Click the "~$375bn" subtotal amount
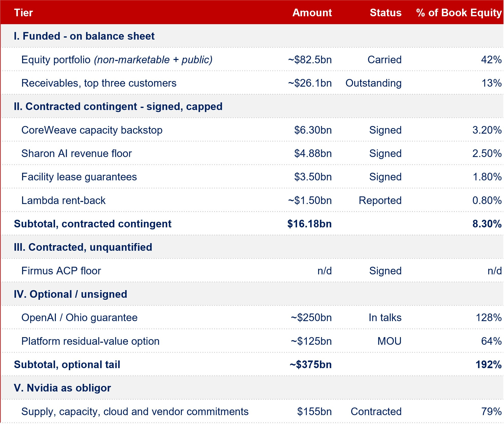 311,365
